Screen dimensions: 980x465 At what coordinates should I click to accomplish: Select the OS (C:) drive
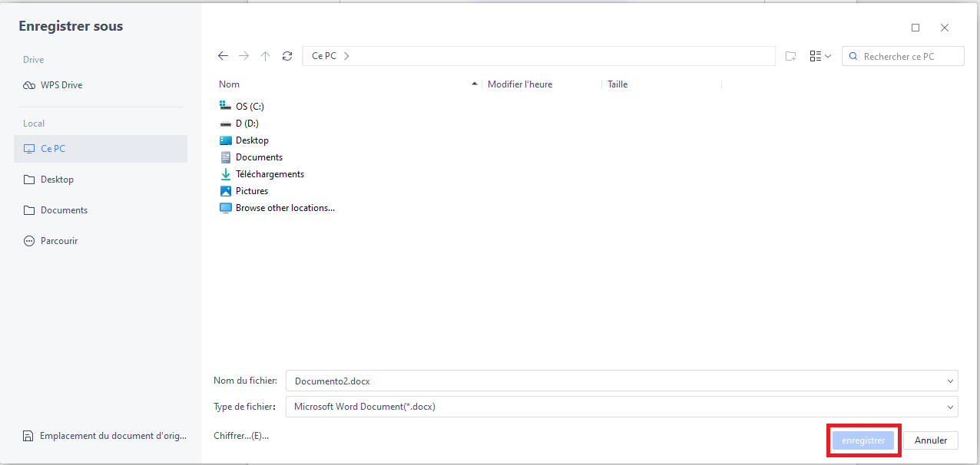pos(242,107)
